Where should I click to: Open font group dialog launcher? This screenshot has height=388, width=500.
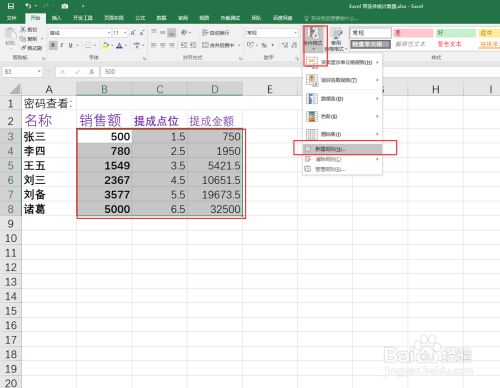pos(145,58)
